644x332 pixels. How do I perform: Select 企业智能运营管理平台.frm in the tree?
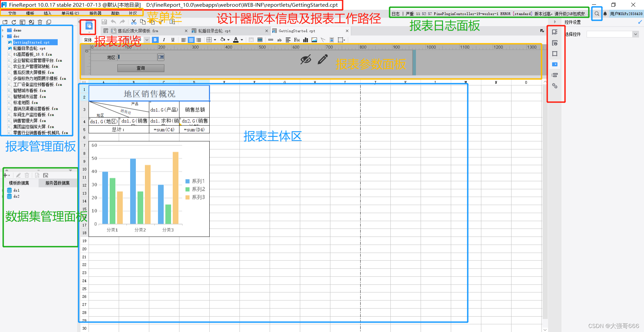click(38, 60)
